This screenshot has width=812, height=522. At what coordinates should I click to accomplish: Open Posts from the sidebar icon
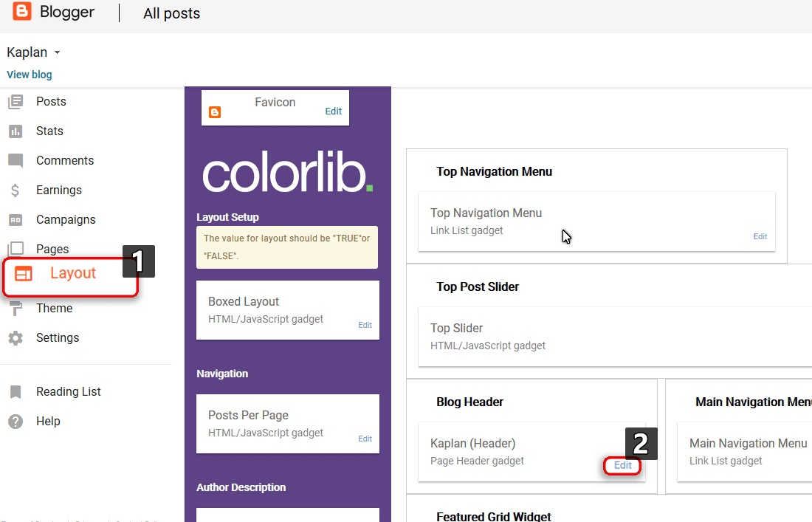18,101
